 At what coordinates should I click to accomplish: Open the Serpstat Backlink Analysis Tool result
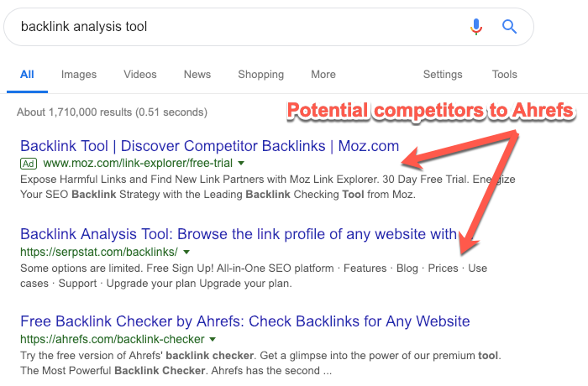238,234
